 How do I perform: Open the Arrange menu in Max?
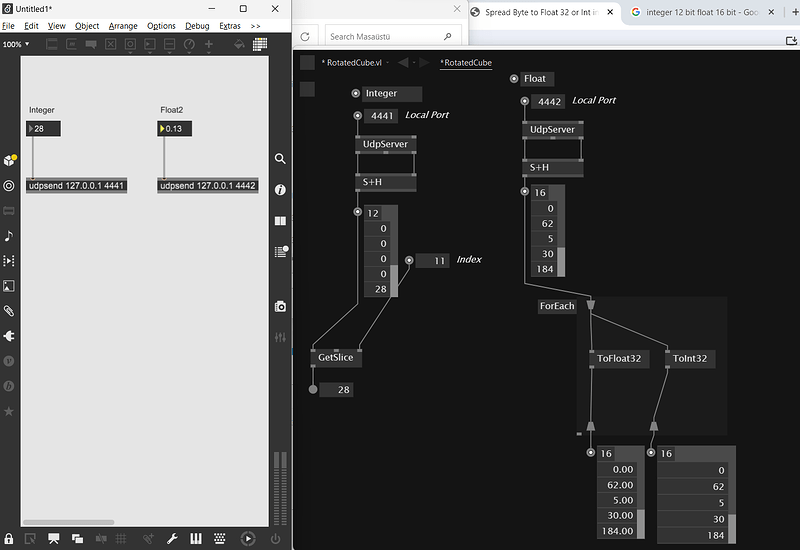click(123, 26)
